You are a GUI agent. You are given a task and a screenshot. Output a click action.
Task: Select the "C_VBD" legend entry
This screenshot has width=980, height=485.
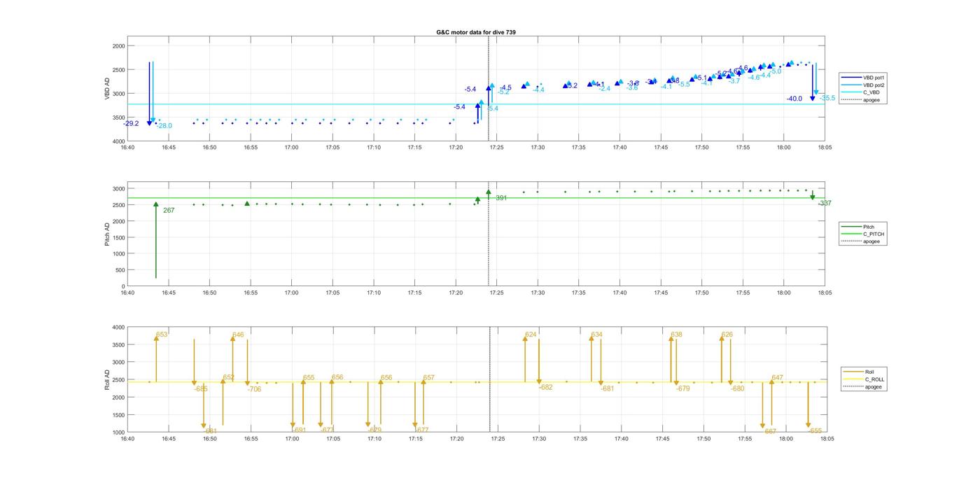(x=861, y=92)
